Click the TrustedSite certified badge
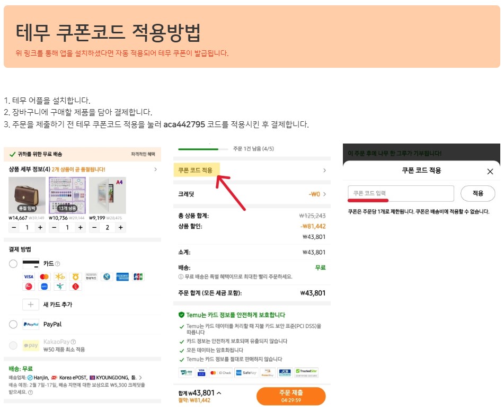Screen dimensions: 504x420 [x=306, y=373]
